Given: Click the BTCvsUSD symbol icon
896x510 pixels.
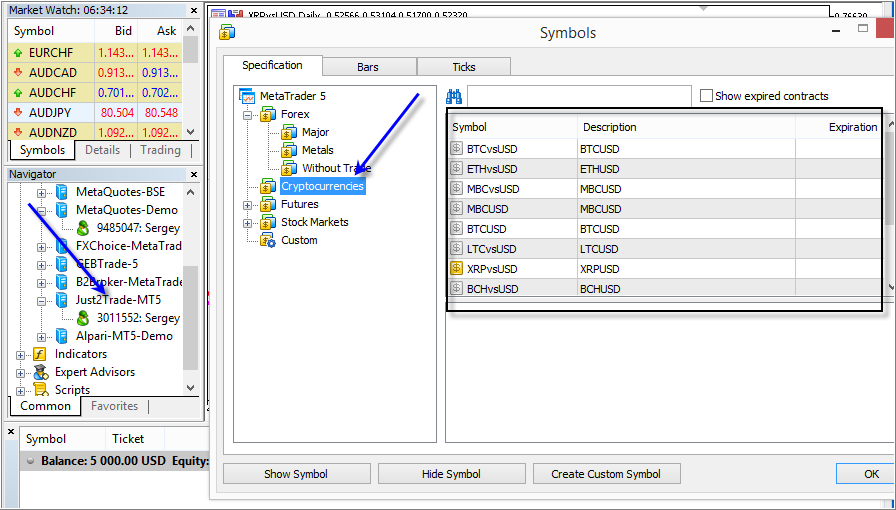Looking at the screenshot, I should 456,149.
